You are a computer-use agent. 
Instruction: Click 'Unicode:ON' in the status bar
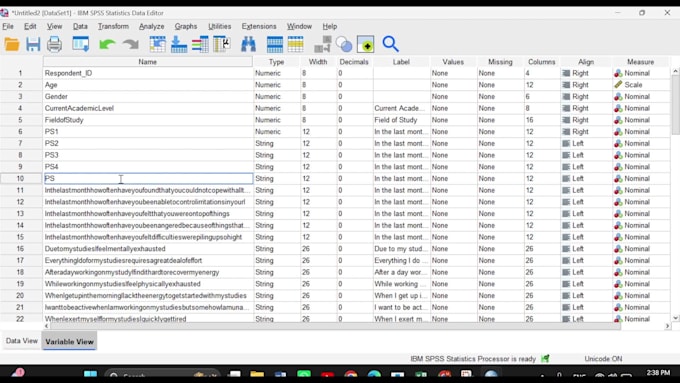click(603, 359)
